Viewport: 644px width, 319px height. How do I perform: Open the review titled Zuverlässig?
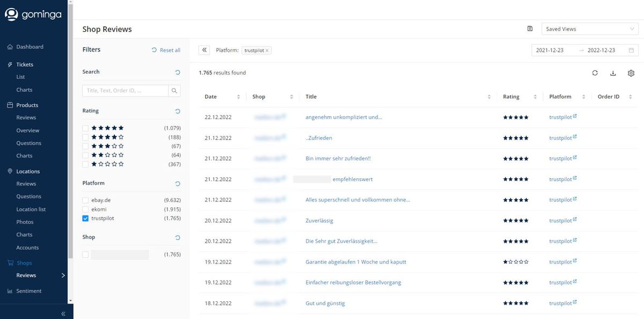click(x=319, y=221)
